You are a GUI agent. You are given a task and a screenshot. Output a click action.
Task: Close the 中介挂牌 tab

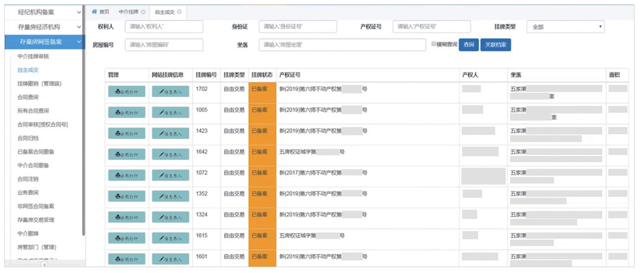[143, 12]
